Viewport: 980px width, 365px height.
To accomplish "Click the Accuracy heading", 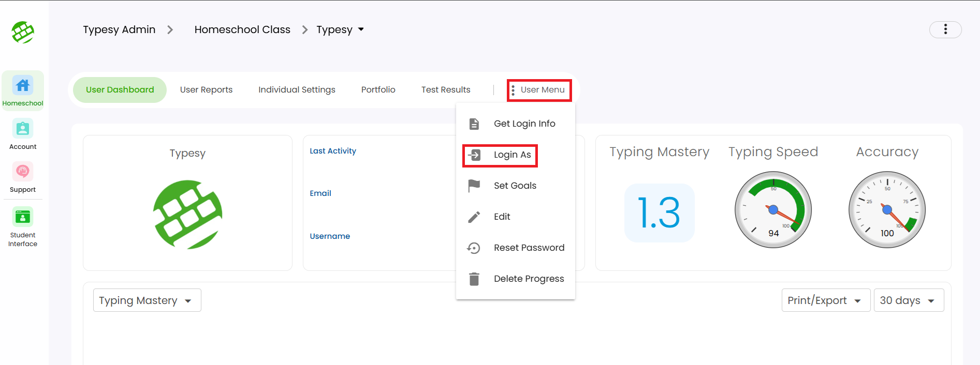I will (887, 152).
